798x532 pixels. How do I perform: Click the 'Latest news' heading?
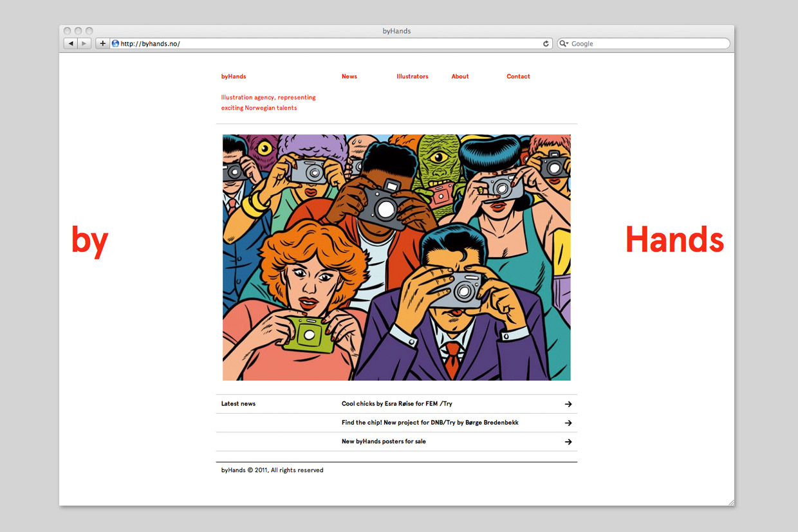(238, 404)
